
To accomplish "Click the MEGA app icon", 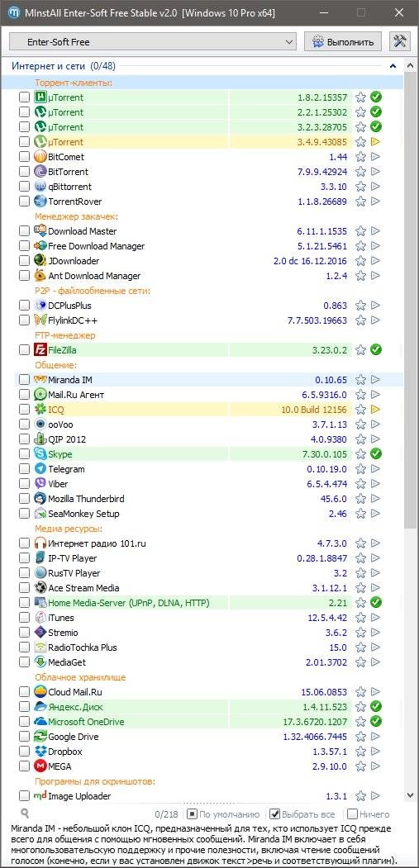I will 40,766.
